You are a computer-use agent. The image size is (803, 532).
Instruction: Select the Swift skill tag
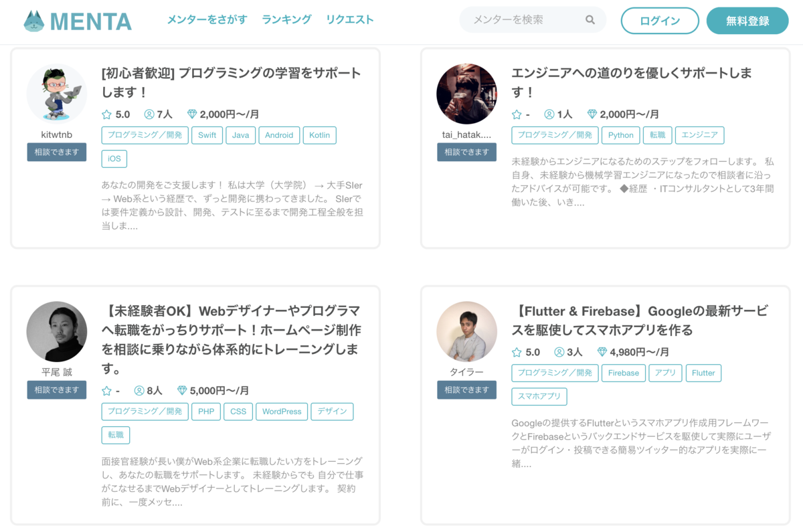[207, 135]
